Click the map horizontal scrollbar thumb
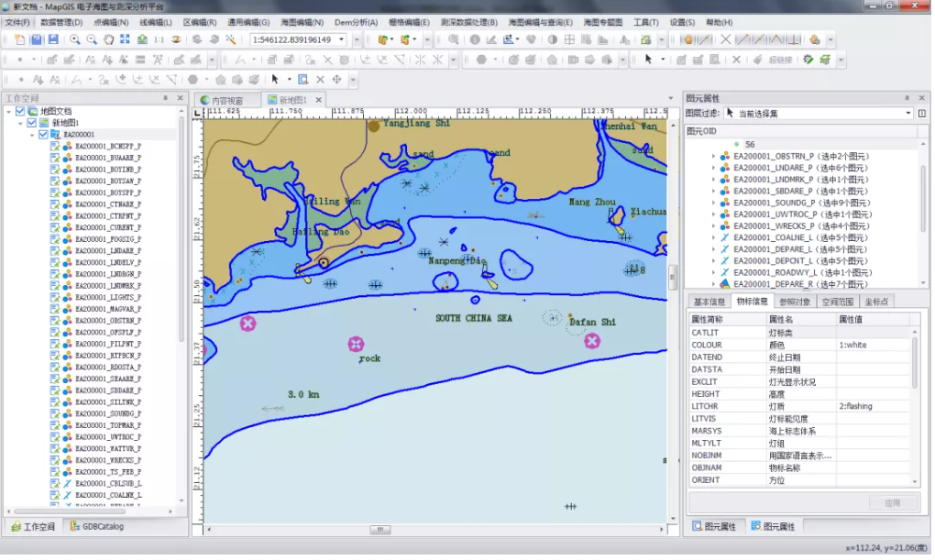 (x=379, y=530)
